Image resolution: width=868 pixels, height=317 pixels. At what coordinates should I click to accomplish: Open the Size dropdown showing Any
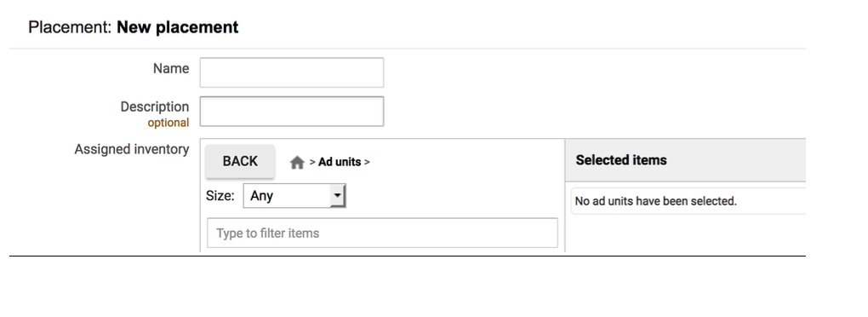click(x=294, y=196)
